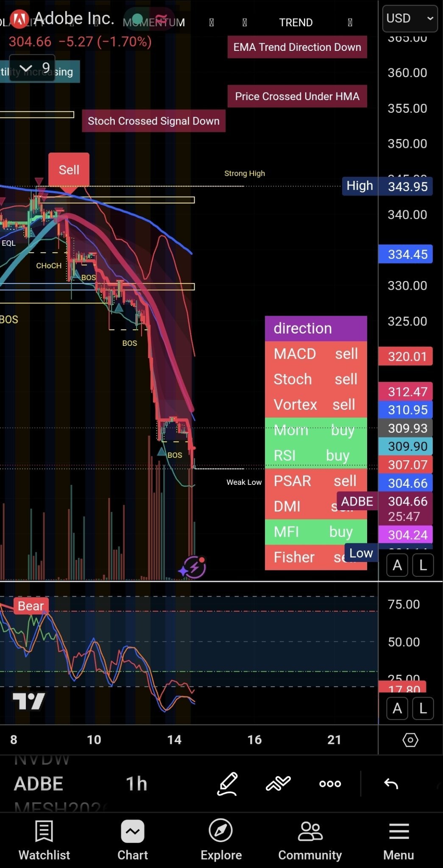Tap the Bear label in oscillator pane
The height and width of the screenshot is (868, 443).
[31, 606]
